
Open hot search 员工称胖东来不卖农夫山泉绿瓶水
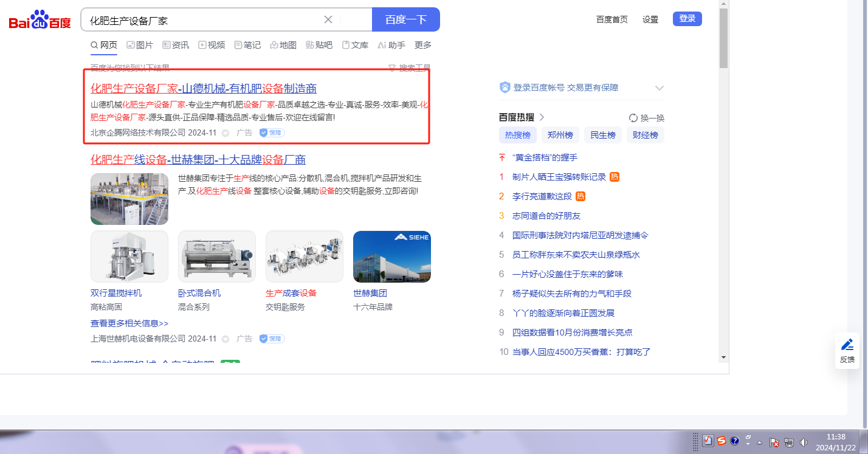576,255
